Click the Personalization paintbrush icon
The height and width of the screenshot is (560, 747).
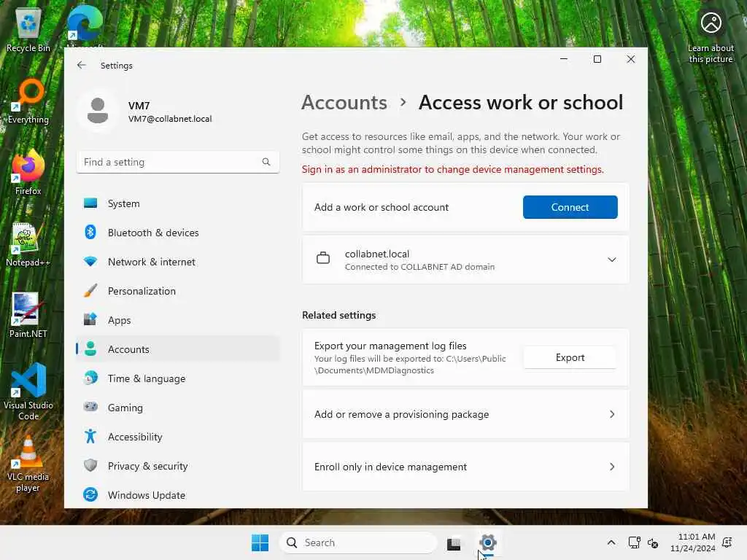[90, 290]
